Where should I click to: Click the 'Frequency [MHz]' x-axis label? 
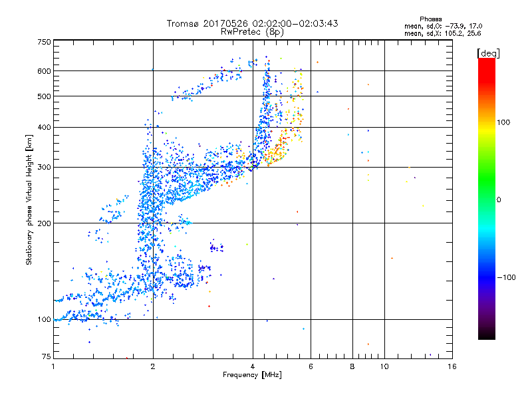tap(252, 375)
